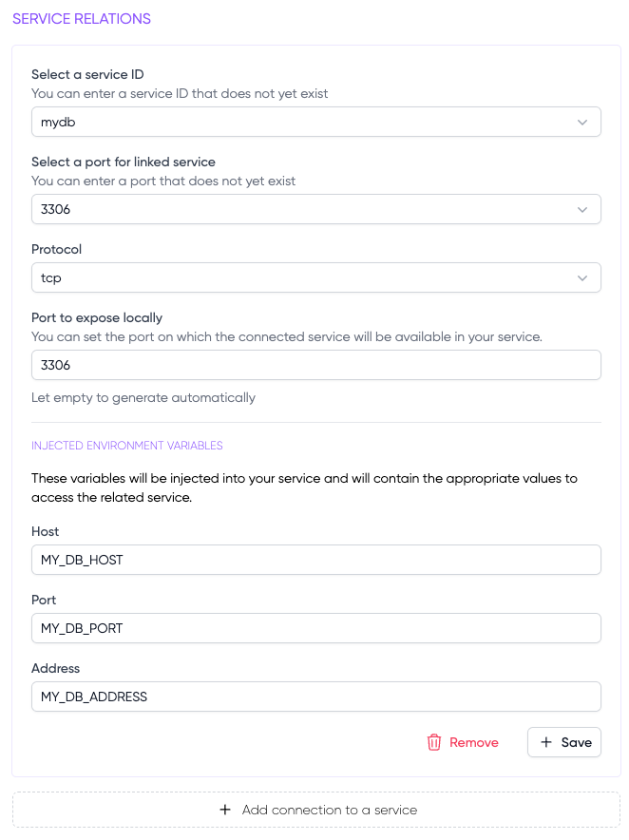The height and width of the screenshot is (840, 629).
Task: Click the Port variable field MY_DB_PORT
Action: (x=315, y=628)
